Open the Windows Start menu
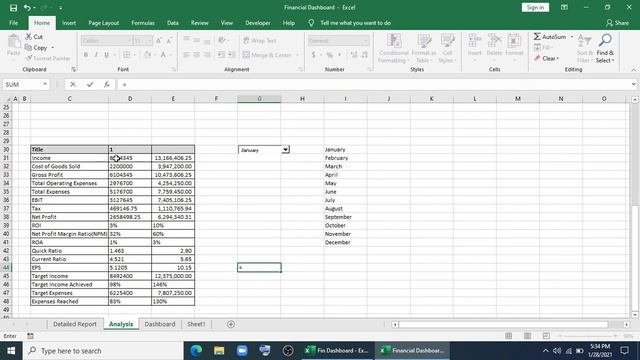 [x=11, y=351]
